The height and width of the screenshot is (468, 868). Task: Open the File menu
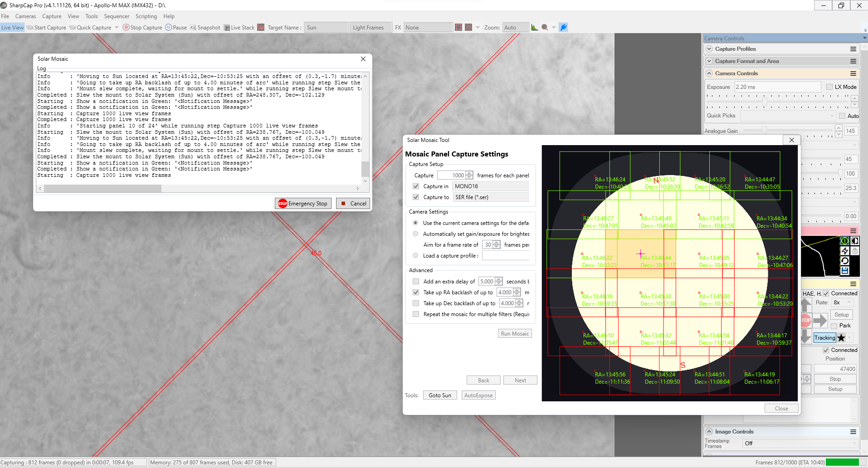tap(5, 16)
